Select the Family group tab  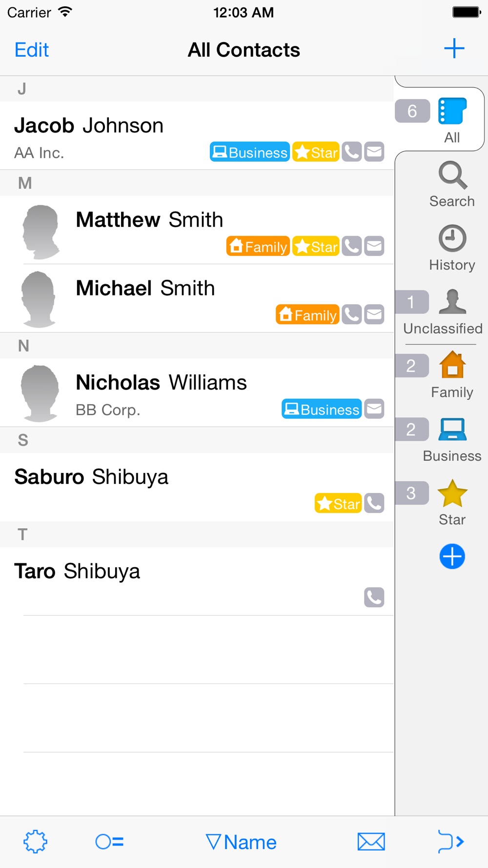(x=452, y=375)
